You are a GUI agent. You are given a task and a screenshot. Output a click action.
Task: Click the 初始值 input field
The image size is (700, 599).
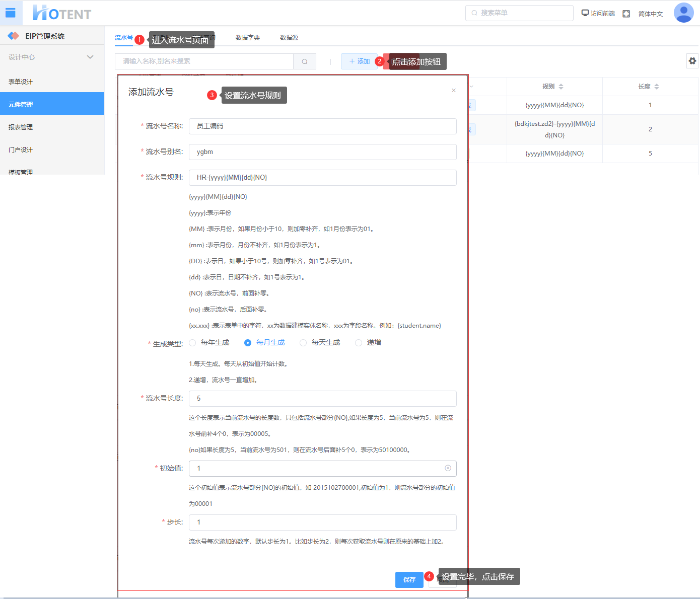(x=323, y=469)
